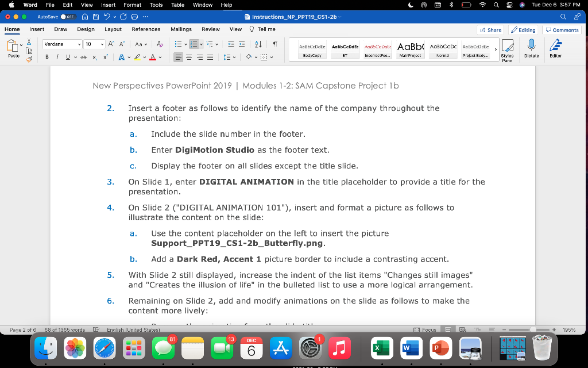Click the Undo arrow icon

tap(107, 17)
